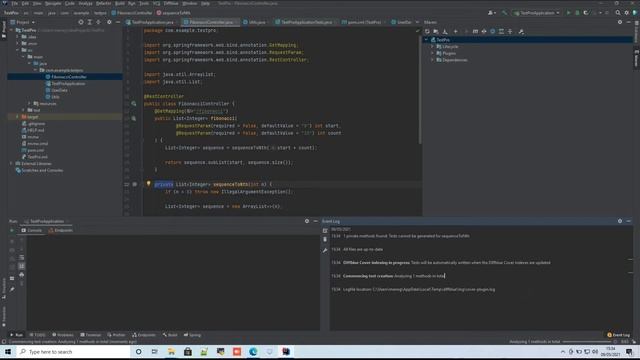Clear Event Log with trash icon

pos(325,240)
